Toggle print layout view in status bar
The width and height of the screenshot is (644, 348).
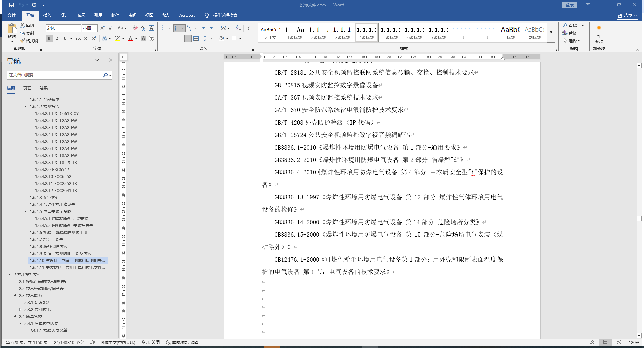[606, 342]
